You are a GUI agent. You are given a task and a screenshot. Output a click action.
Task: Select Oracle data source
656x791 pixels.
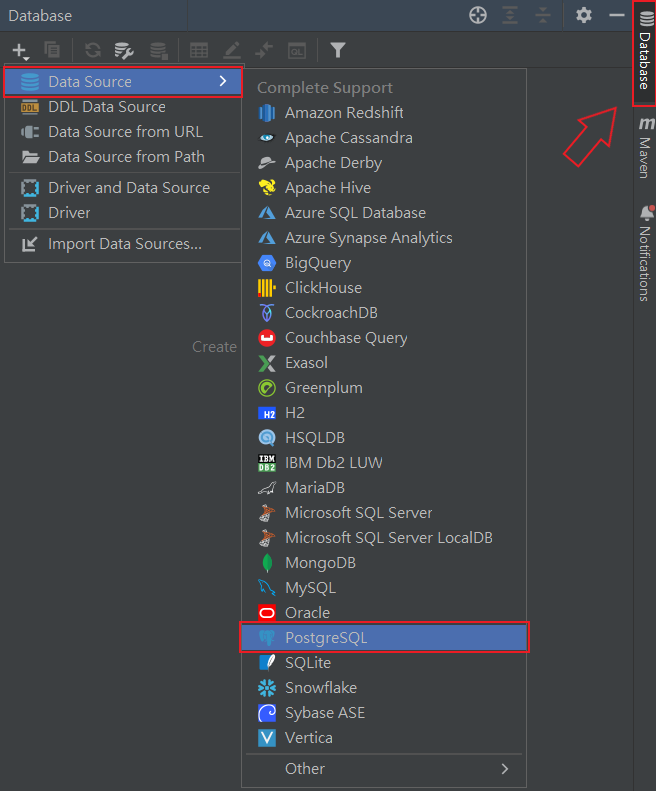tap(384, 612)
